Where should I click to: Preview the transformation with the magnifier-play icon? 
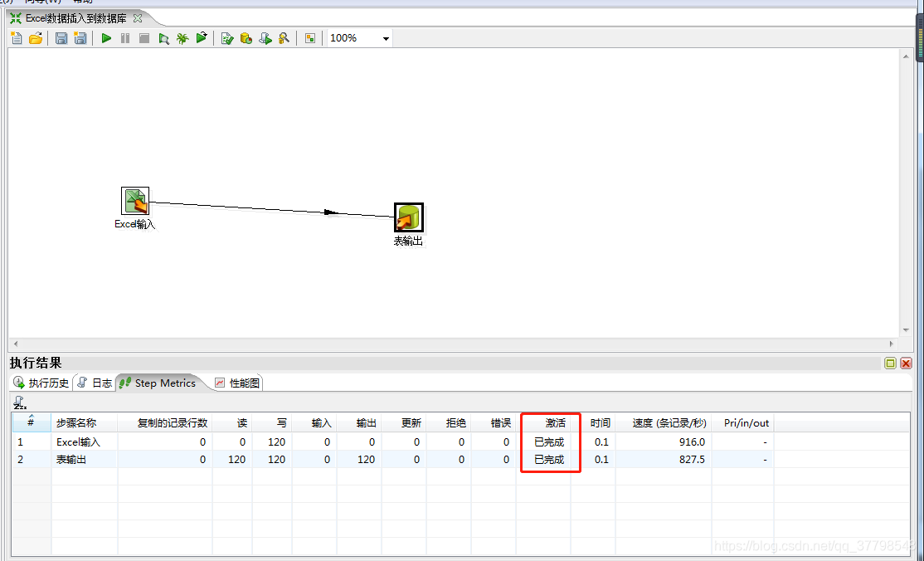coord(164,38)
